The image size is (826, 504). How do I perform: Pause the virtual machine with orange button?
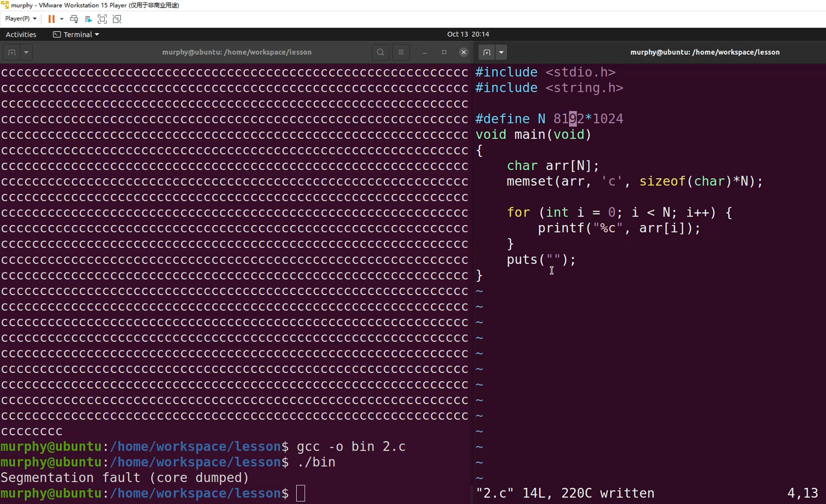51,19
